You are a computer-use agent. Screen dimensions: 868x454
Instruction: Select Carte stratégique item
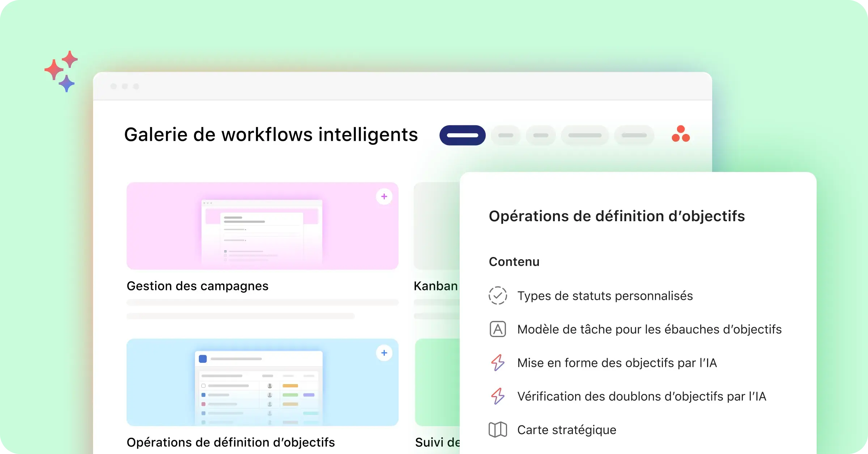coord(567,430)
